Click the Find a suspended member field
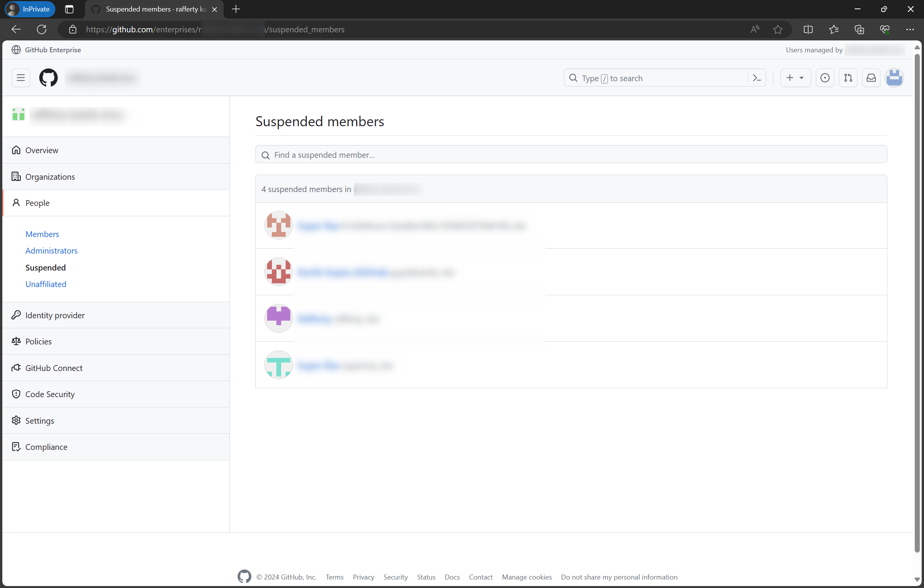Viewport: 924px width, 588px height. pyautogui.click(x=571, y=155)
